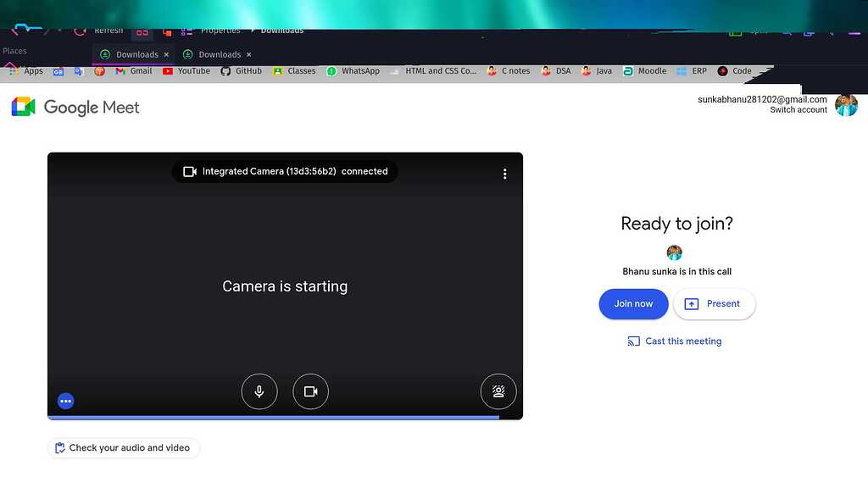
Task: Click the Present button
Action: click(x=714, y=304)
